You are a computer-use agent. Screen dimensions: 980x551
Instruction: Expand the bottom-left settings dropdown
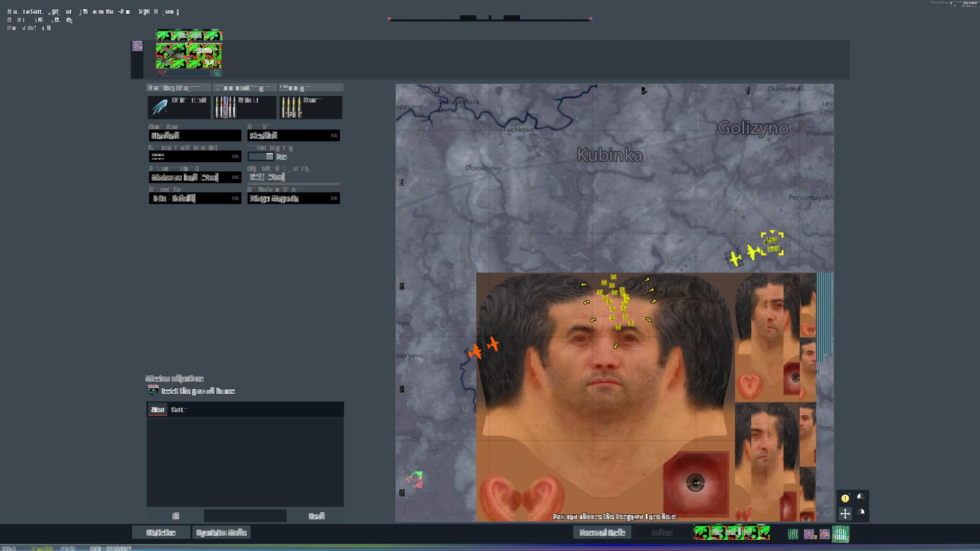194,198
